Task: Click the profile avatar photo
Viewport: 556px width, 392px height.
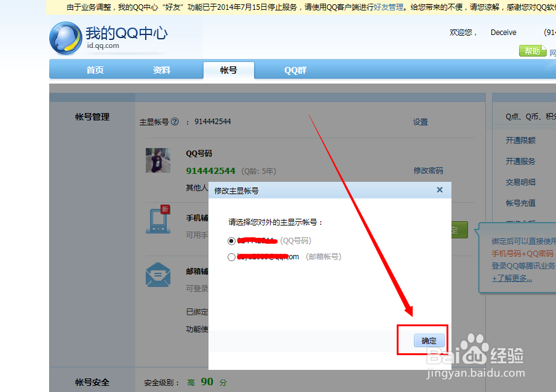Action: coord(158,160)
